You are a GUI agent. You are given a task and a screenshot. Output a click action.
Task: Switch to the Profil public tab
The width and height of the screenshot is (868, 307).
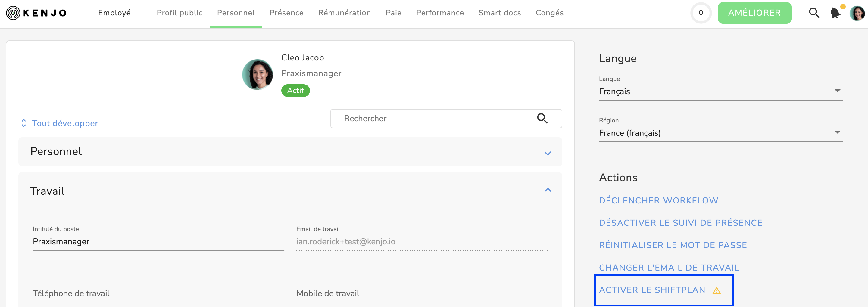[x=180, y=13]
